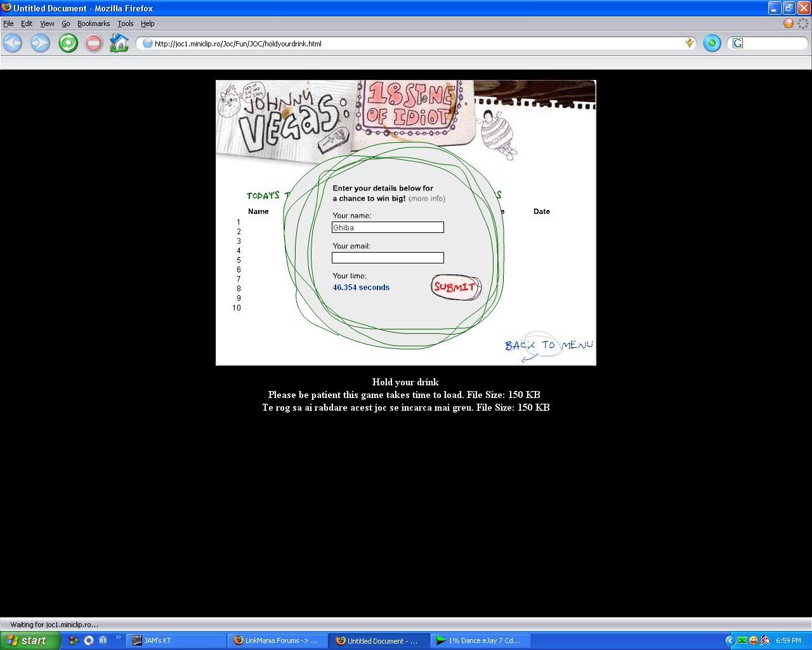Image resolution: width=812 pixels, height=650 pixels.
Task: Click the first Quick Launch icon on taskbar
Action: tap(74, 640)
